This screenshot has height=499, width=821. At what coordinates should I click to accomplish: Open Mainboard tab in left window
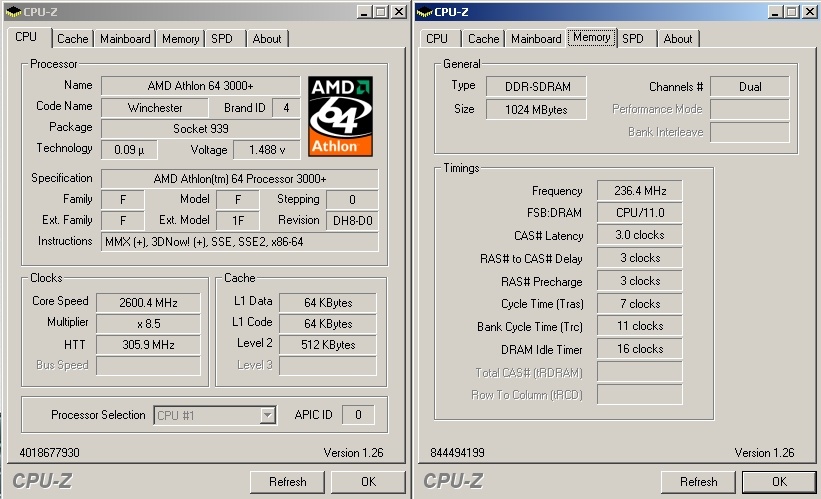[125, 39]
